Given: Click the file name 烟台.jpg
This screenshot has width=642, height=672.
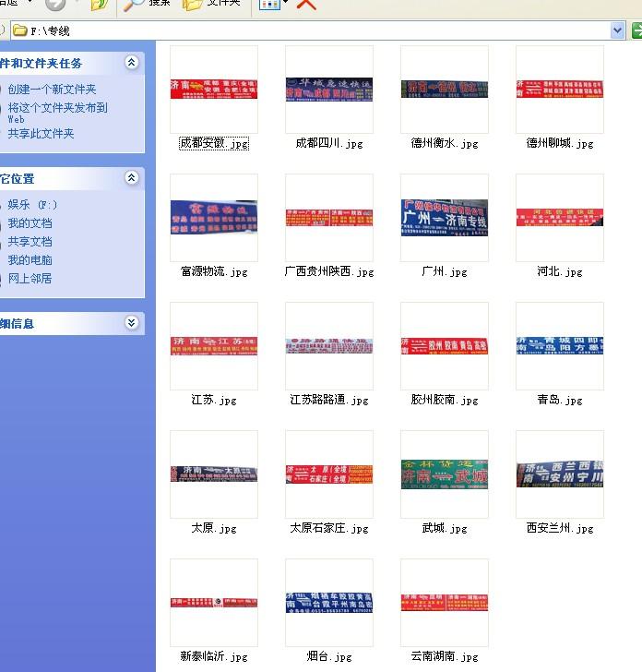Looking at the screenshot, I should (329, 656).
